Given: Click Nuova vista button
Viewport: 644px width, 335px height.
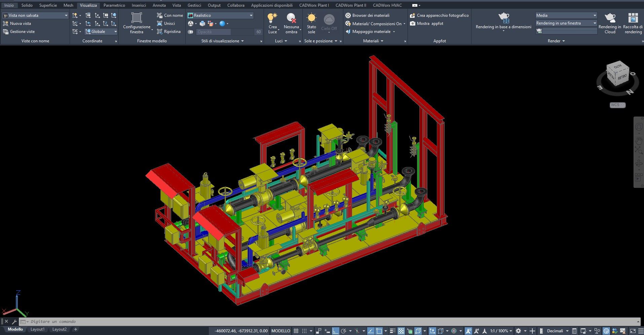Looking at the screenshot, I should (20, 24).
